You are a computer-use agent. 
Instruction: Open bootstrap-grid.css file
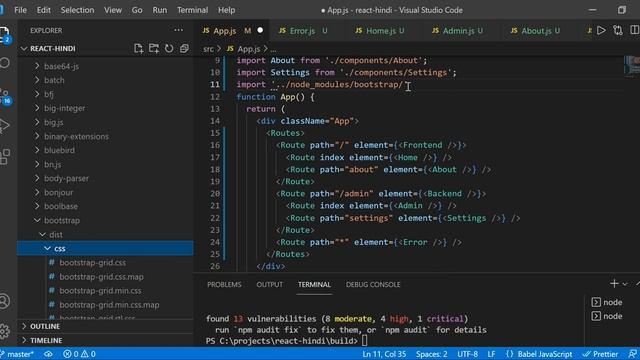click(x=93, y=262)
